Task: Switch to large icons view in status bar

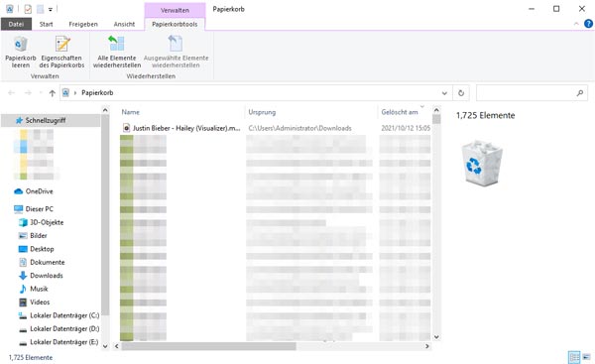Action: coord(587,357)
